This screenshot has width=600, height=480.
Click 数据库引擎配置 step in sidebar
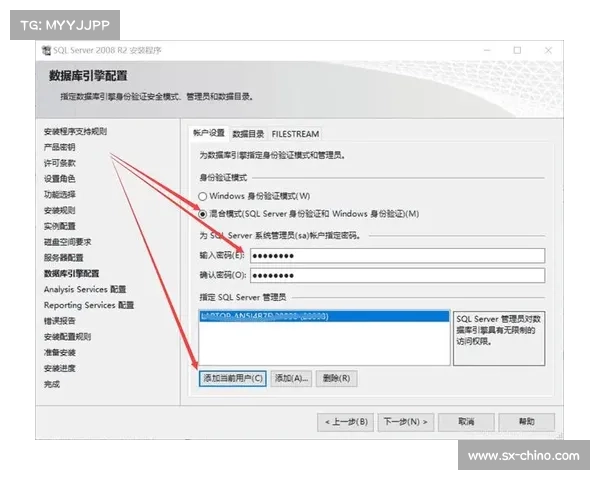(x=72, y=274)
